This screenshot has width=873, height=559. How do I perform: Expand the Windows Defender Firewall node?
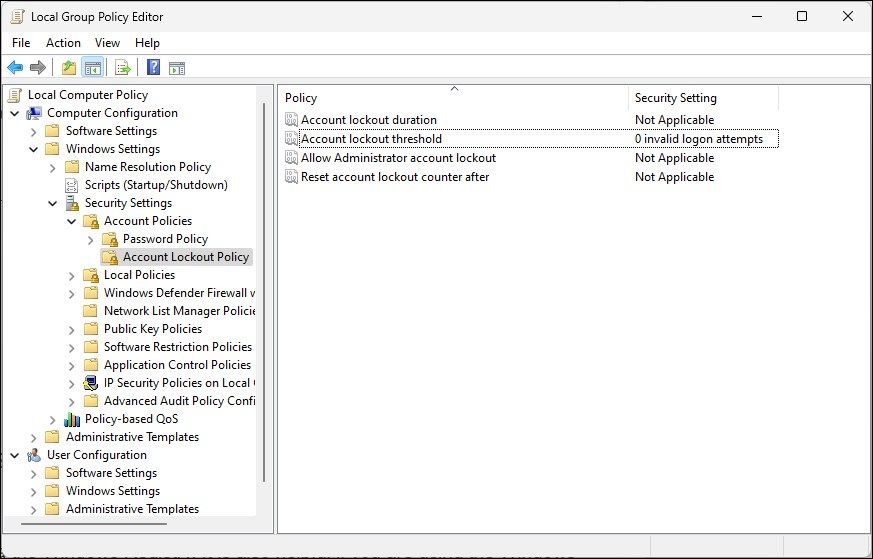click(71, 293)
